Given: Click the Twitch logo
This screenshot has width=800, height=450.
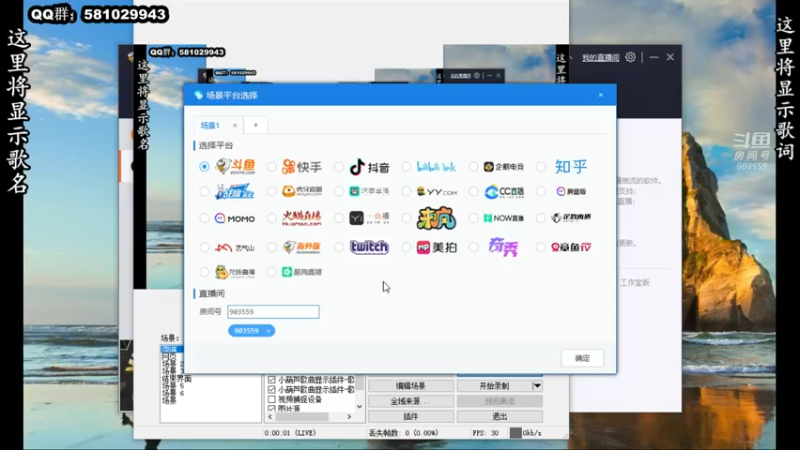Looking at the screenshot, I should click(369, 247).
